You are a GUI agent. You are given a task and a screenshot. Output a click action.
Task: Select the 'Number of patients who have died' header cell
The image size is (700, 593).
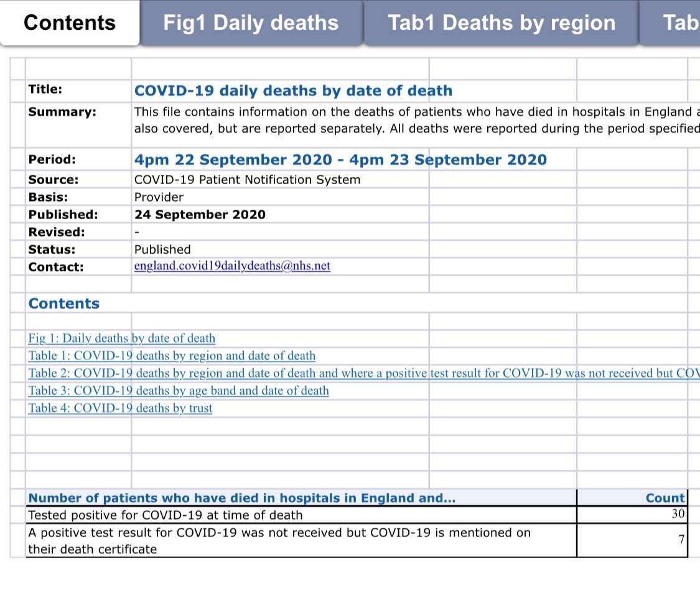point(301,498)
